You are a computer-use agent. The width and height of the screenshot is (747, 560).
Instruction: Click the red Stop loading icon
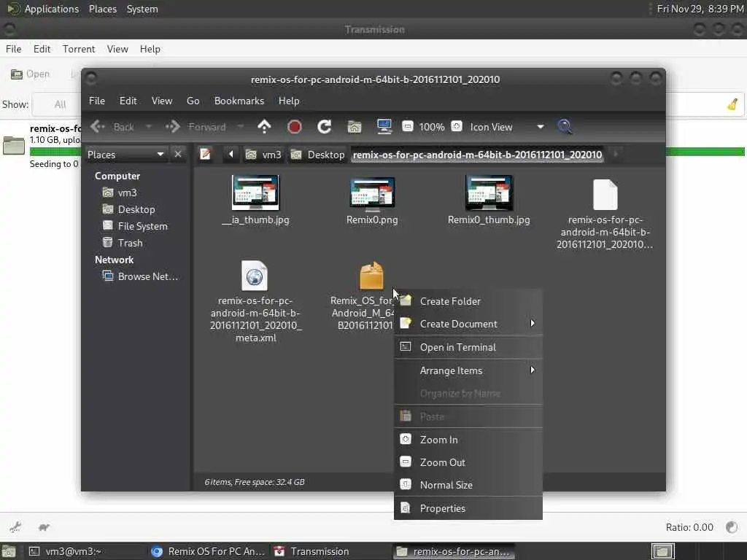(x=295, y=127)
